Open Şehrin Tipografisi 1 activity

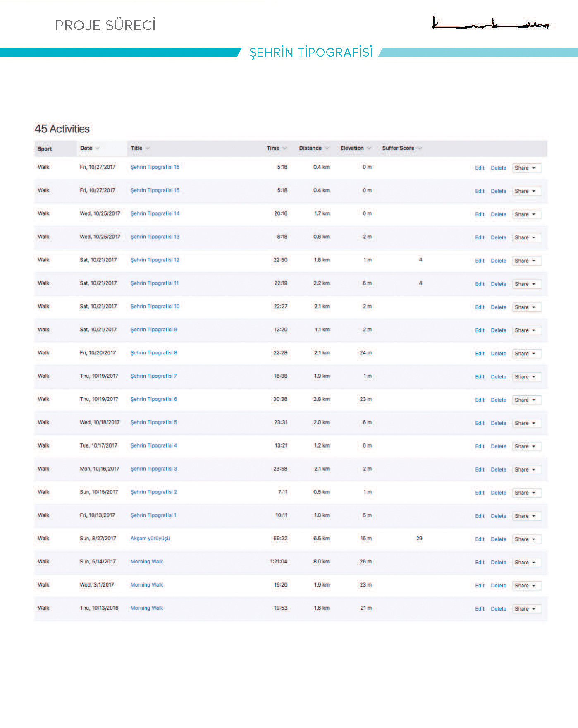(x=153, y=515)
